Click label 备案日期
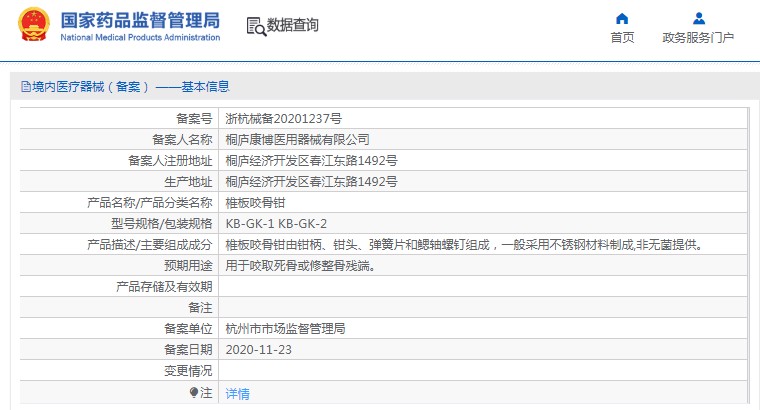Screen dimensions: 760x410 [x=188, y=350]
